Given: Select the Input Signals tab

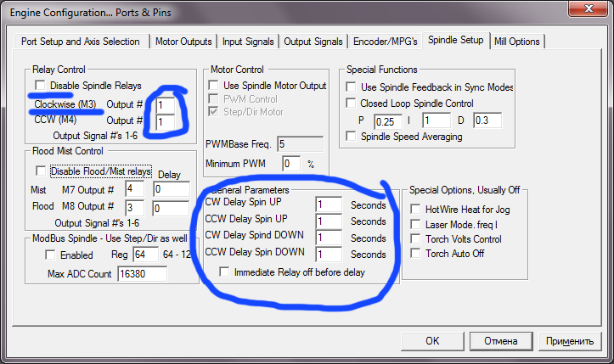Looking at the screenshot, I should click(247, 41).
